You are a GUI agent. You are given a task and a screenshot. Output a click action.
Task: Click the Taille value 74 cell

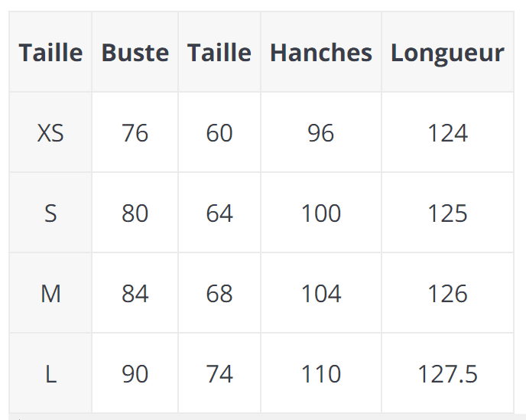coord(219,374)
